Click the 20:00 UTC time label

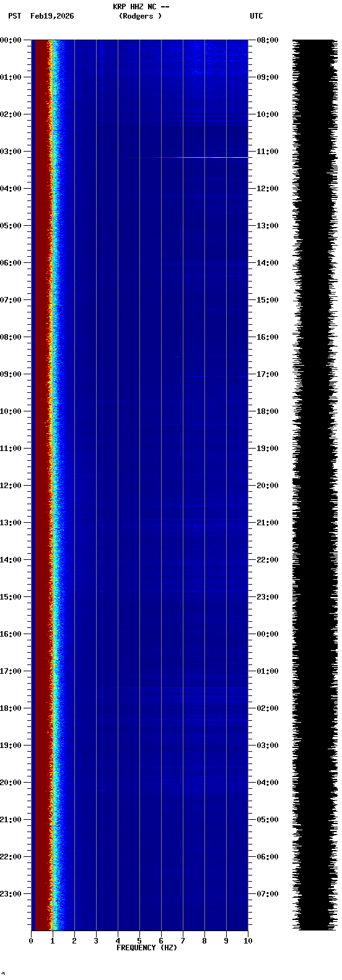click(x=268, y=486)
